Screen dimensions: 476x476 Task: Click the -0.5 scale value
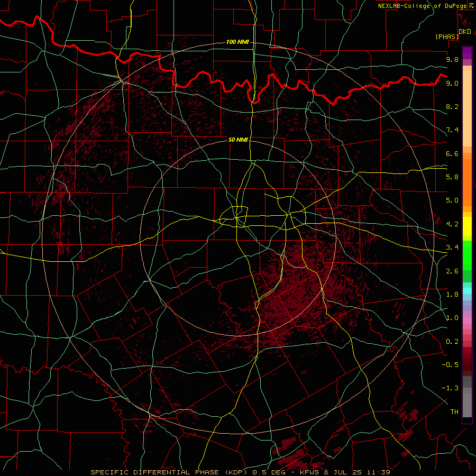450,364
